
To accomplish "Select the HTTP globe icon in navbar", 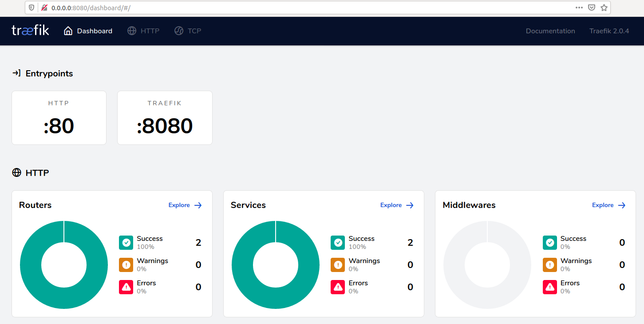I will click(x=132, y=31).
